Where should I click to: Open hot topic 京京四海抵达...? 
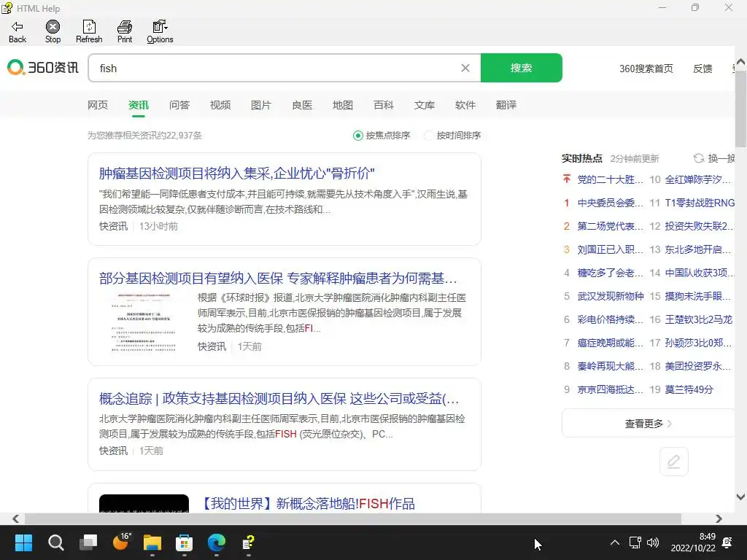click(611, 389)
